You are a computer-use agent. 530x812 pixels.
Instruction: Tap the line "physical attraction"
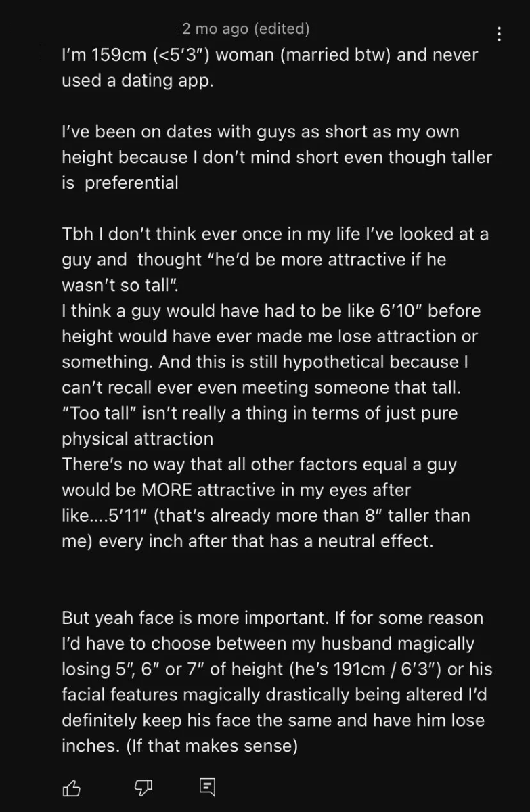(x=137, y=438)
